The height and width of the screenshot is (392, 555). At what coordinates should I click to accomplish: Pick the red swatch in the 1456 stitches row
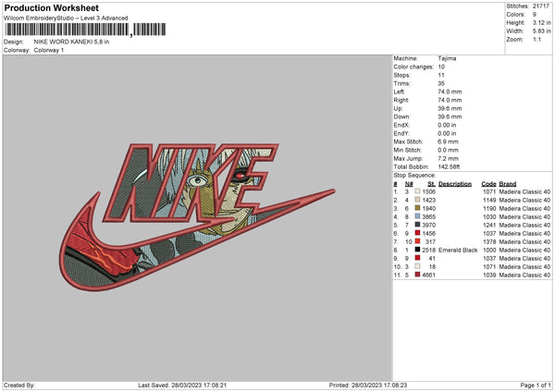(418, 233)
